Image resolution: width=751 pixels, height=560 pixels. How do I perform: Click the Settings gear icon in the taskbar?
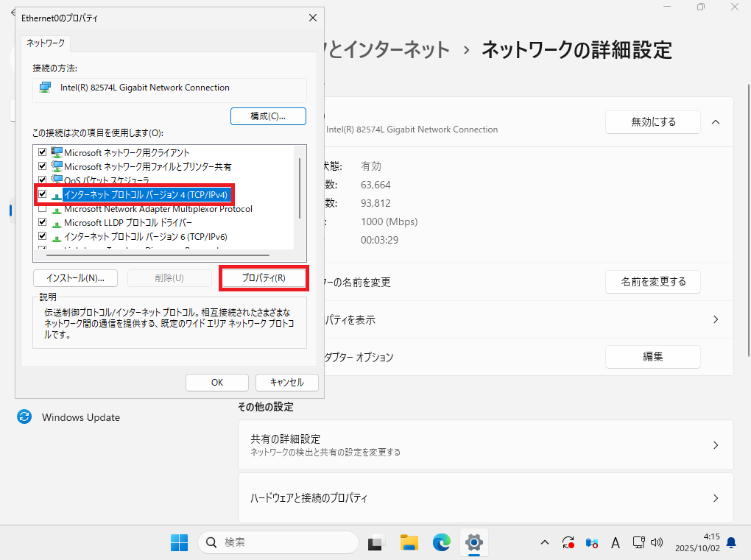click(x=474, y=543)
